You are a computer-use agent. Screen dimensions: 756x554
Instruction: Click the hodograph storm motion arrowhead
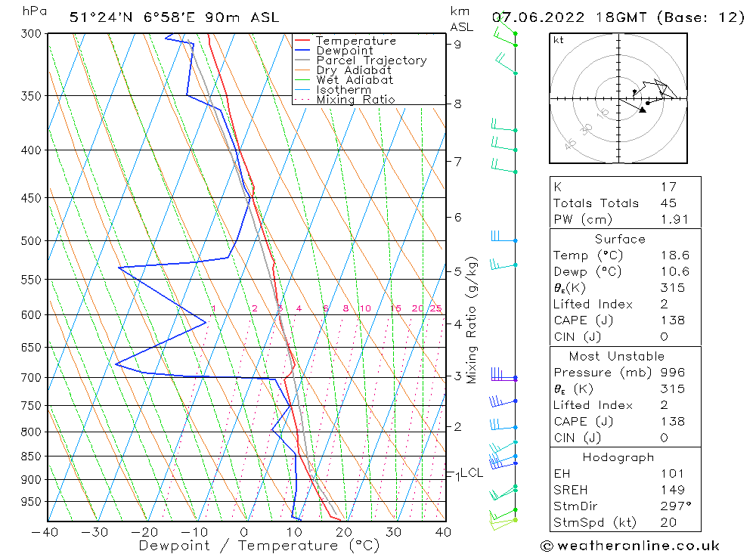point(642,110)
